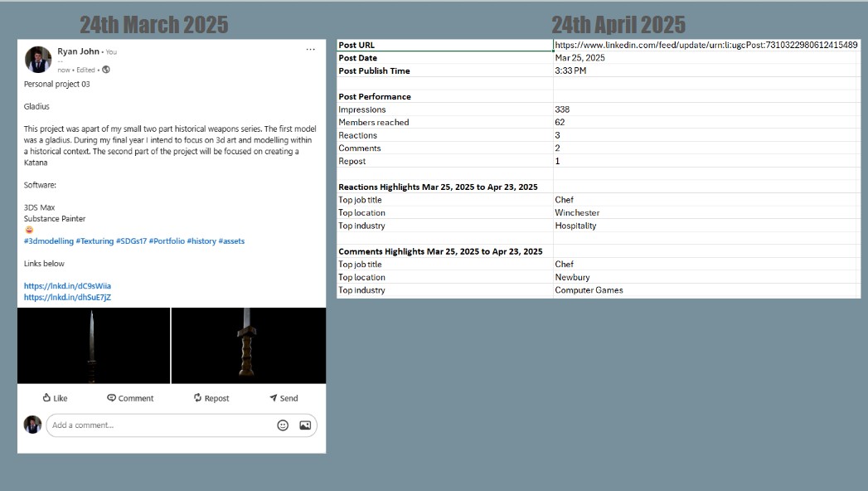The height and width of the screenshot is (491, 868).
Task: Select the Winchester location cell
Action: pos(706,212)
